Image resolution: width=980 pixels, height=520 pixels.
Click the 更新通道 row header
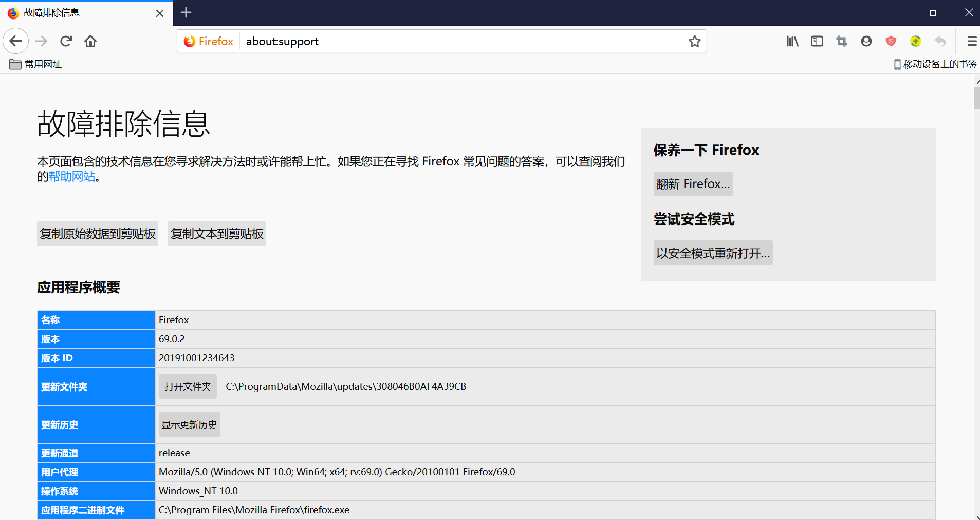96,453
